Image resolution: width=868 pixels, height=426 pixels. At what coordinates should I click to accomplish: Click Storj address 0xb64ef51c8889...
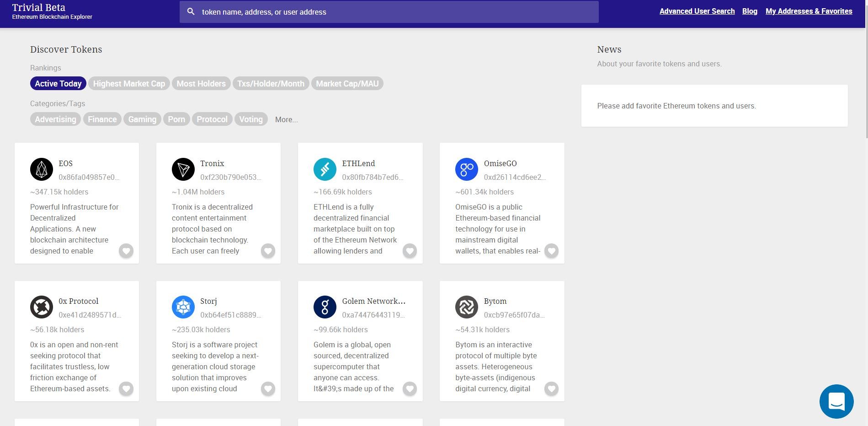(x=231, y=315)
